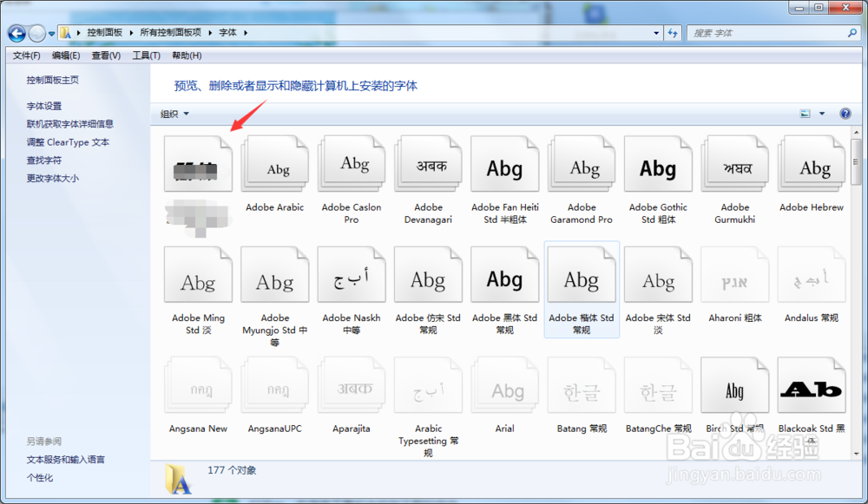Select Adobe 仿宋 Std font icon
The width and height of the screenshot is (868, 504).
[429, 275]
